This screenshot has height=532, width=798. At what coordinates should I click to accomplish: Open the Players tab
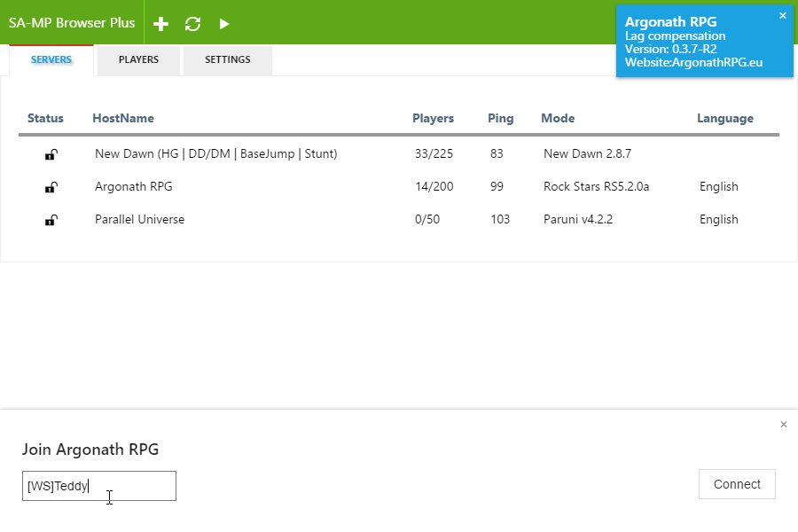pyautogui.click(x=138, y=60)
